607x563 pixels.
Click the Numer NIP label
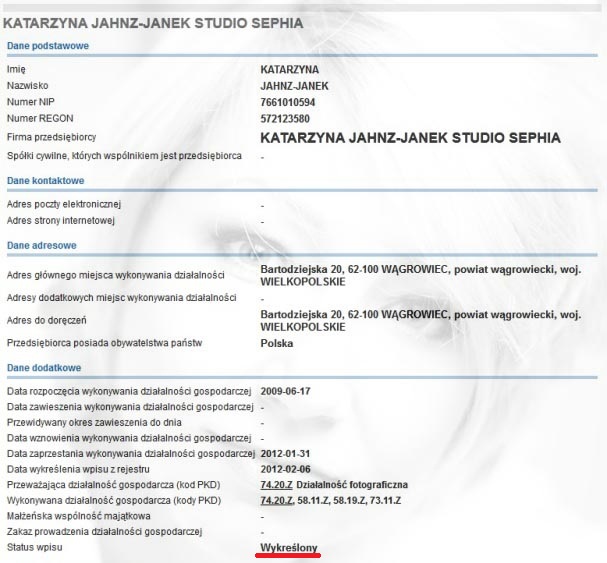point(31,102)
